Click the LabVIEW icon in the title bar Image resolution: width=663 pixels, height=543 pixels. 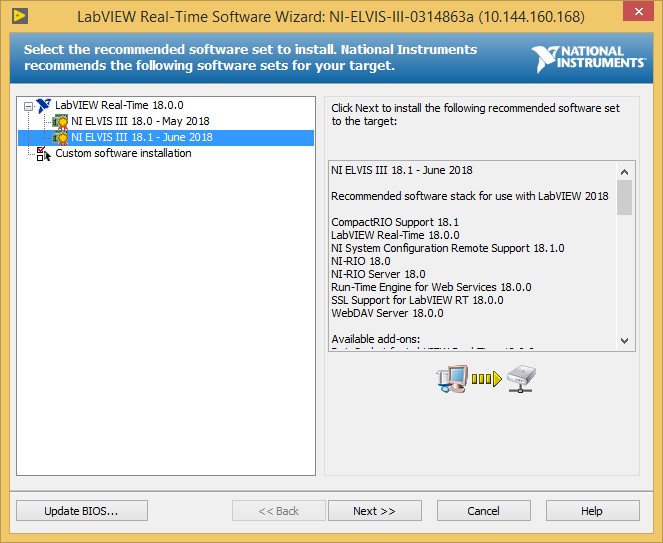(x=19, y=17)
